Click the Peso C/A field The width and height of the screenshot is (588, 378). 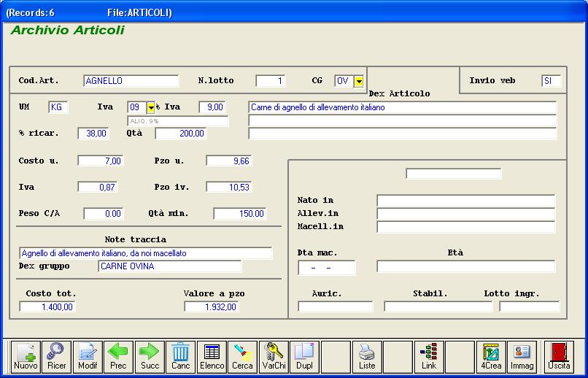pos(104,214)
